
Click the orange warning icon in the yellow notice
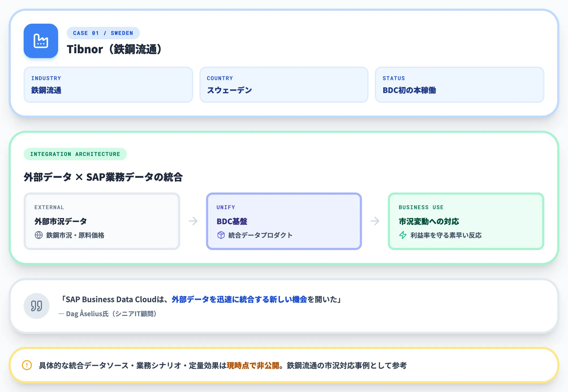coord(27,365)
